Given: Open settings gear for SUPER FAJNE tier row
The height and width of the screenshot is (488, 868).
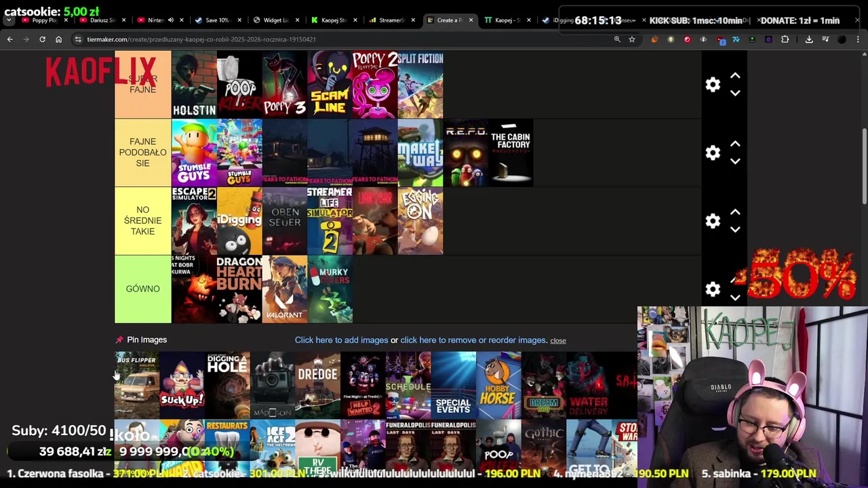Looking at the screenshot, I should tap(713, 85).
